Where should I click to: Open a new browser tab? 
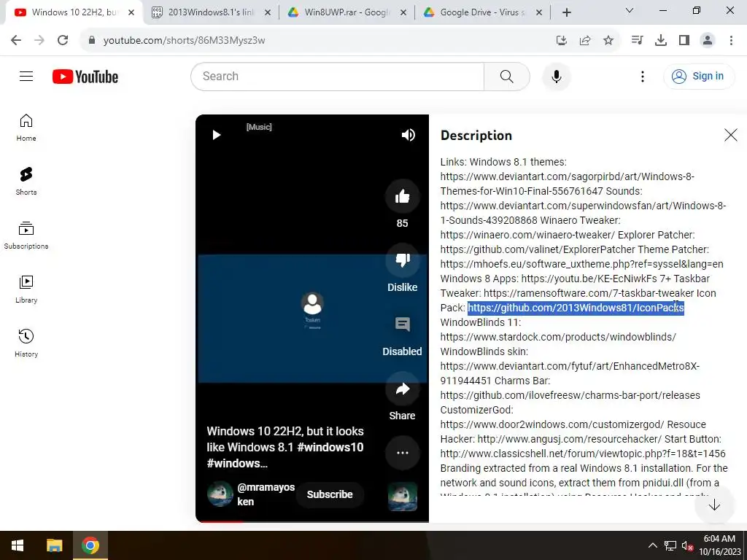tap(566, 12)
